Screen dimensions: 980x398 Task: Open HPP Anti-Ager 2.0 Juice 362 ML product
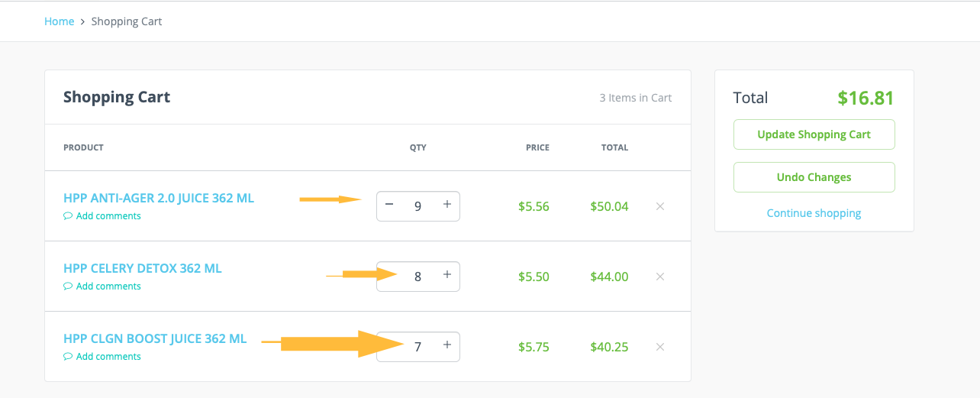coord(159,199)
